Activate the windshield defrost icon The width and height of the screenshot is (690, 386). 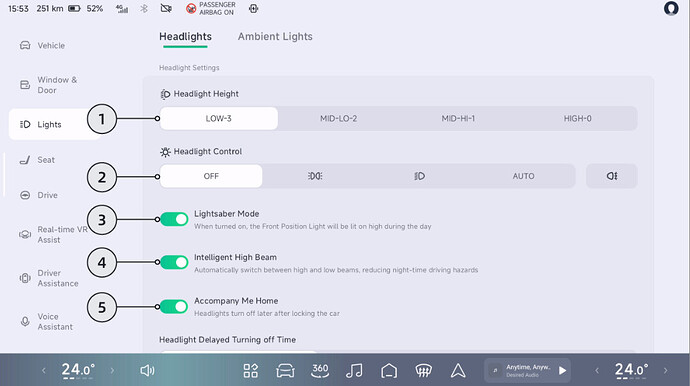[x=423, y=371]
